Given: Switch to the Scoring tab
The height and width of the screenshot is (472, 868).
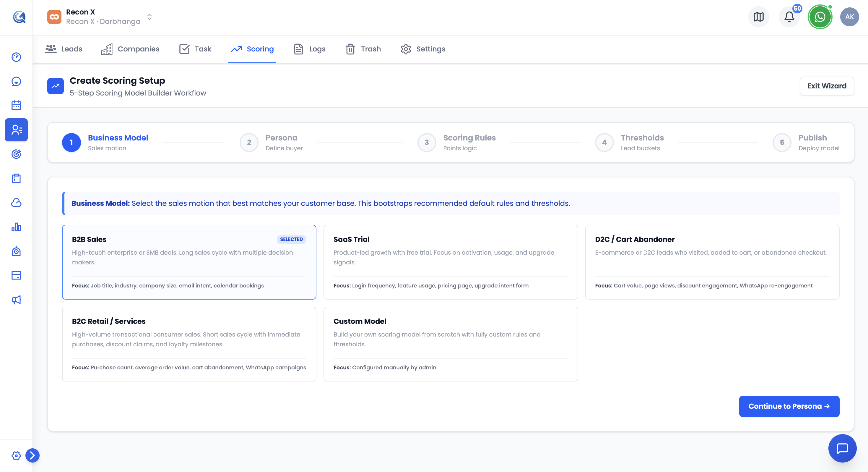Looking at the screenshot, I should pyautogui.click(x=252, y=49).
